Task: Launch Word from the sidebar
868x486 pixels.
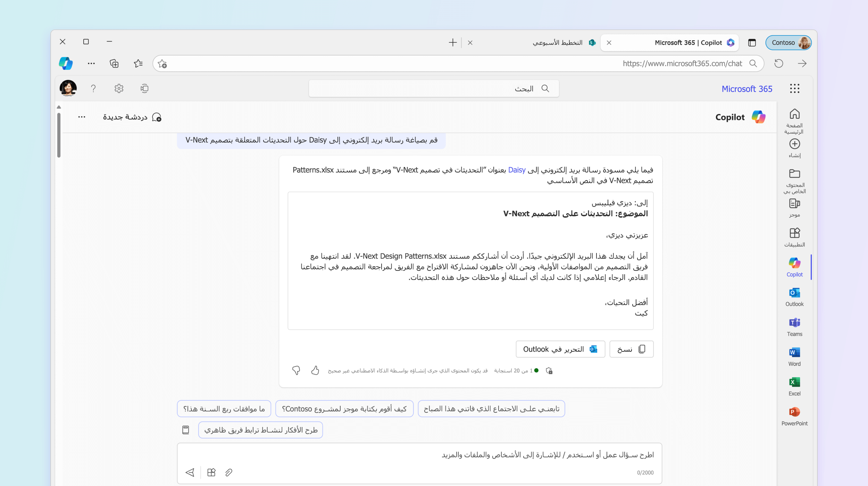Action: (x=794, y=357)
